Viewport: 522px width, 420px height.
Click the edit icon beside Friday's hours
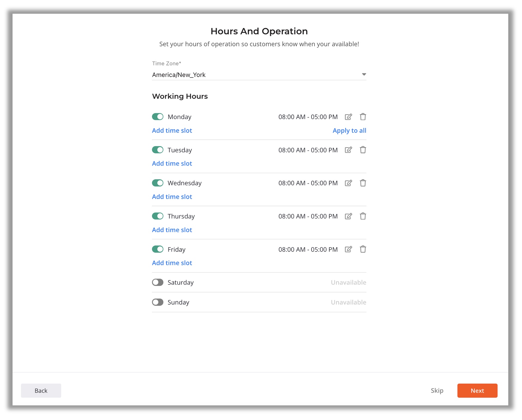click(349, 249)
